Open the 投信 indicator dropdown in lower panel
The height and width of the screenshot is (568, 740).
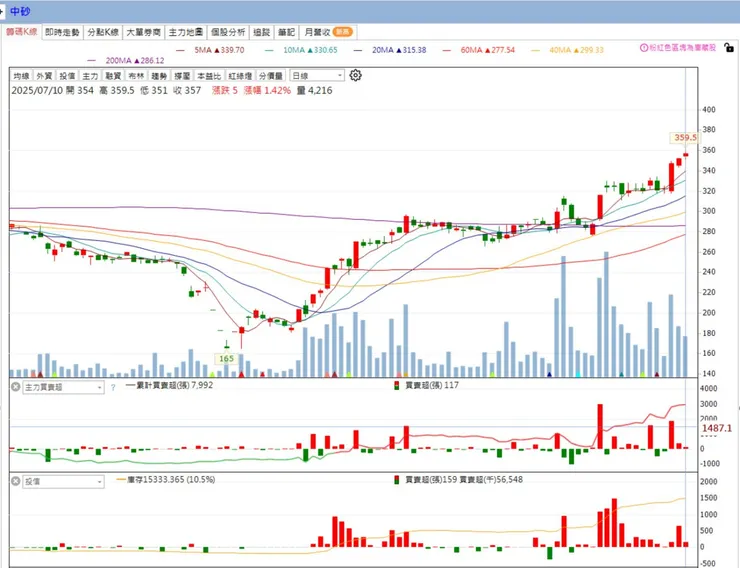coord(63,482)
